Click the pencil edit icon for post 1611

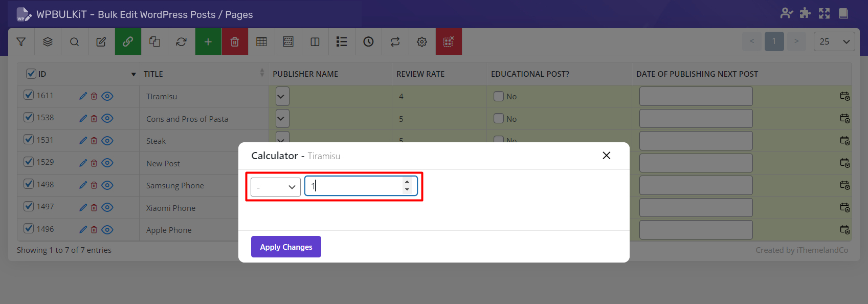point(83,96)
